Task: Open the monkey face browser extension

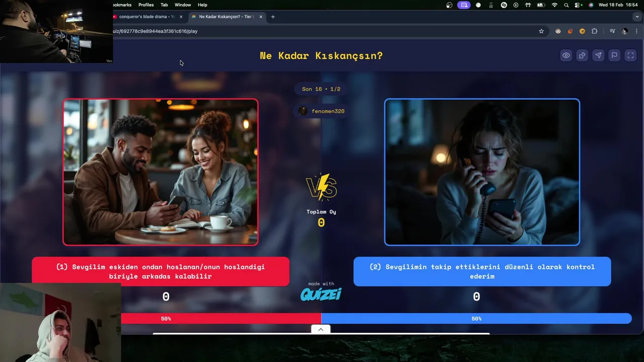Action: pyautogui.click(x=558, y=31)
